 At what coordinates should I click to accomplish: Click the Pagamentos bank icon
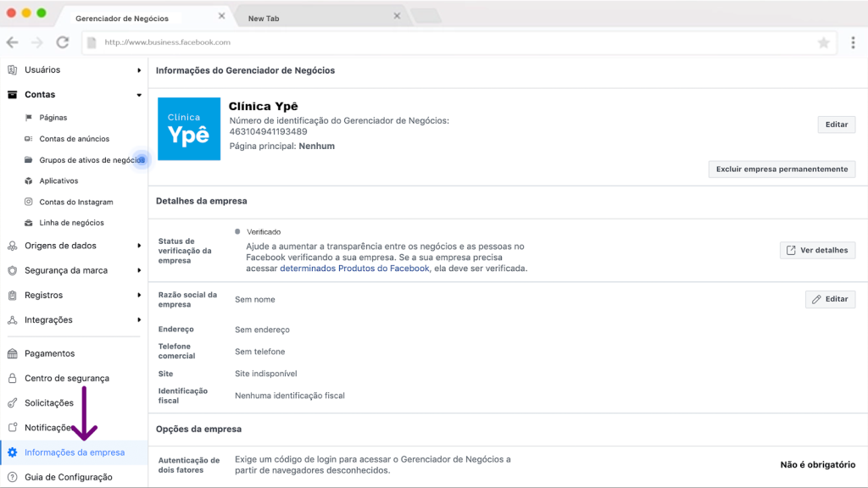[13, 353]
